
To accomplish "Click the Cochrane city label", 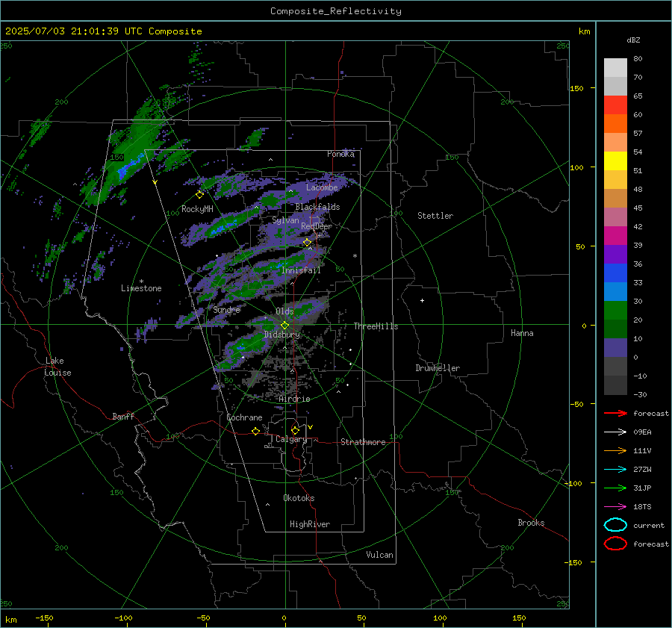I will click(244, 417).
